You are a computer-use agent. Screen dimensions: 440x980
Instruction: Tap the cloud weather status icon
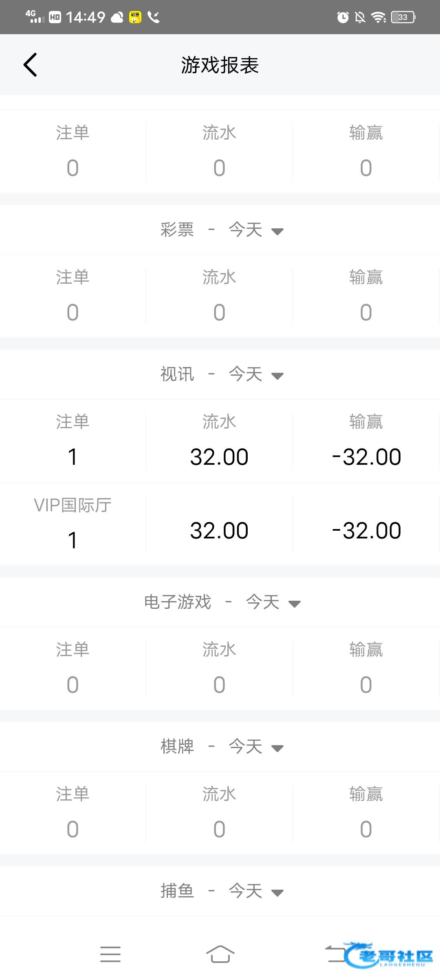click(117, 17)
